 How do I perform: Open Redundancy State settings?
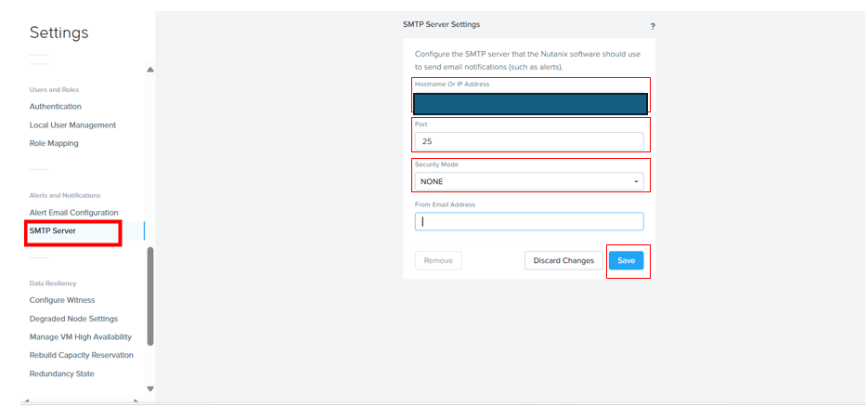tap(61, 374)
